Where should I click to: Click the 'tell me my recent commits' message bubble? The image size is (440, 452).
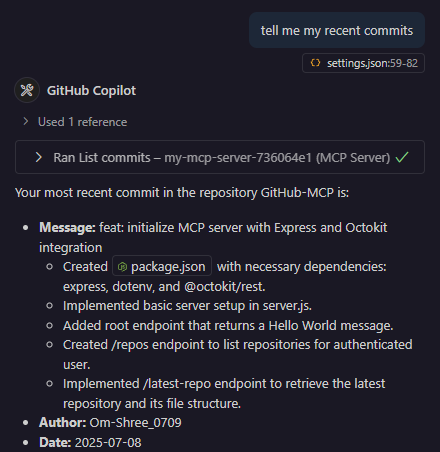[x=337, y=30]
